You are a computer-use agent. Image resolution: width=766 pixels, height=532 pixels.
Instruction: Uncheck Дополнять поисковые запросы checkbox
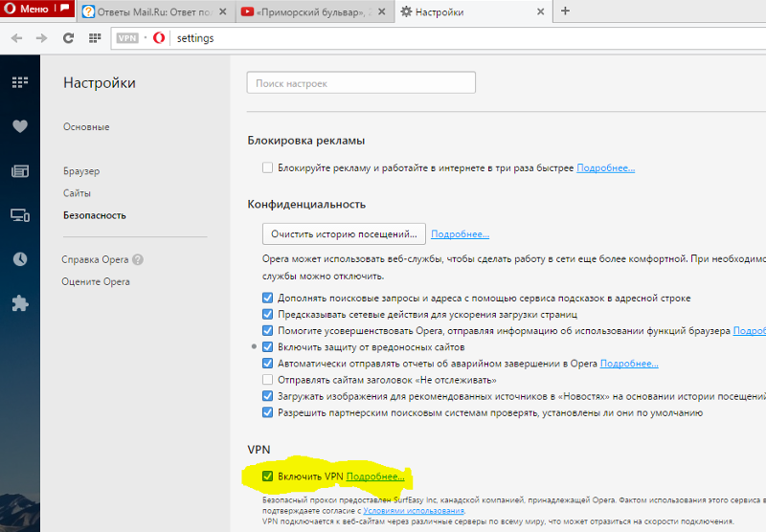click(267, 298)
